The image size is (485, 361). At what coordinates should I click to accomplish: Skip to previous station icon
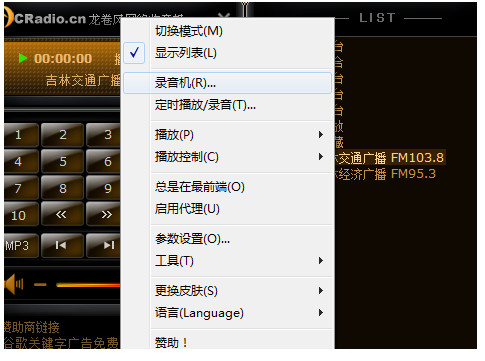(x=62, y=246)
